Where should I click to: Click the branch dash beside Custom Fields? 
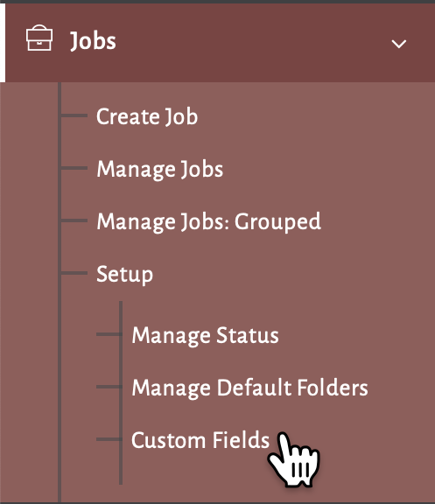pyautogui.click(x=108, y=439)
